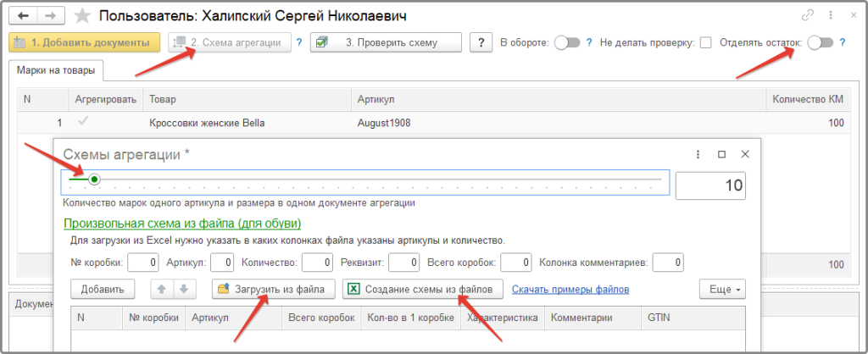Open three-dot menu in Схемы агрегации dialog
Viewport: 868px width, 354px height.
click(698, 154)
